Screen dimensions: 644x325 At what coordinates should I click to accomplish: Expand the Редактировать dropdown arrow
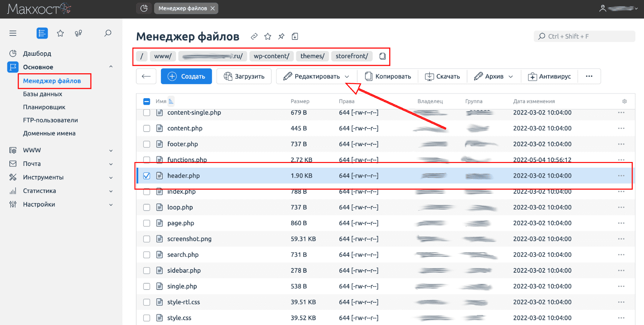point(347,77)
